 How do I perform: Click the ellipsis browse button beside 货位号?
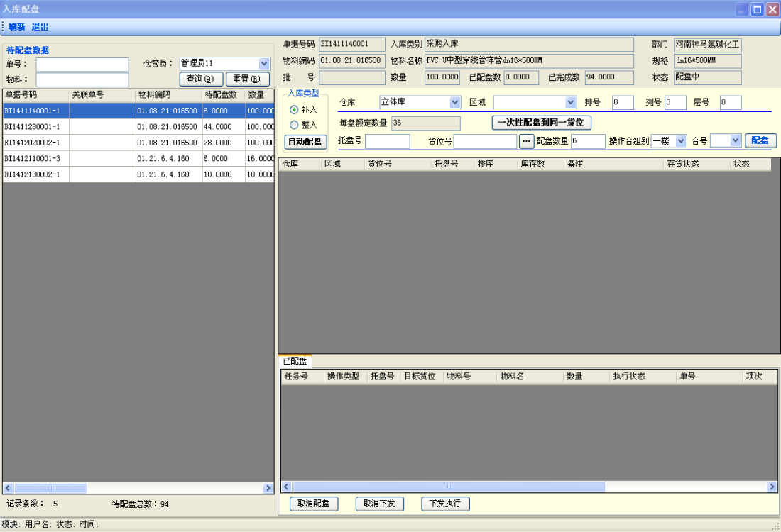pos(526,141)
